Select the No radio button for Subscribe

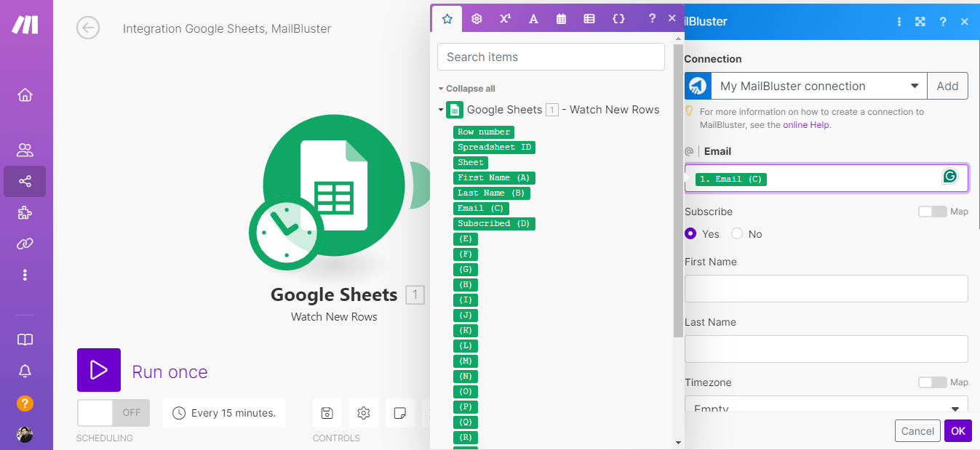(x=737, y=234)
